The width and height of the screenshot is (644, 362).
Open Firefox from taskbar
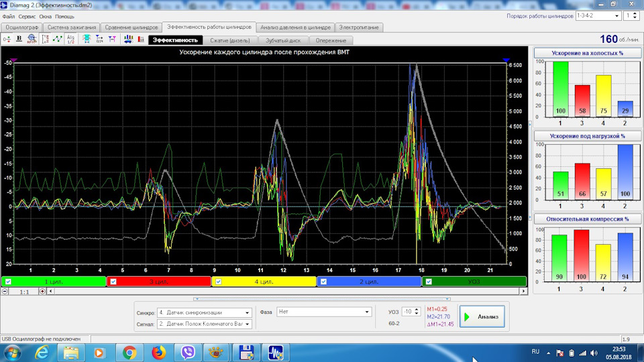click(x=158, y=353)
